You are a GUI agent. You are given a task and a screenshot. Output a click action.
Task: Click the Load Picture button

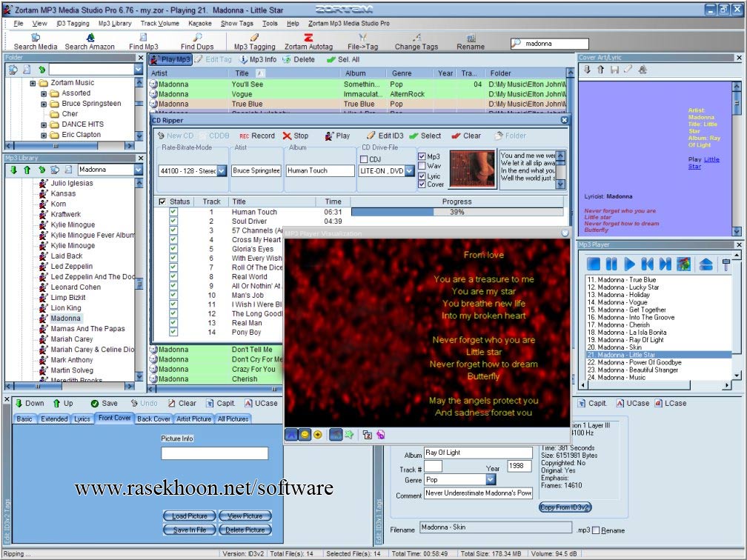[190, 516]
